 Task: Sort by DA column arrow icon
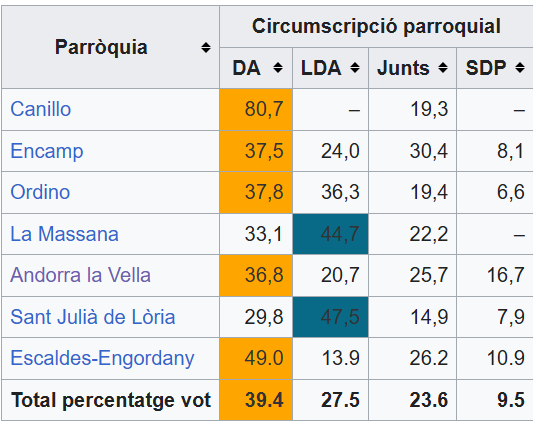[278, 68]
